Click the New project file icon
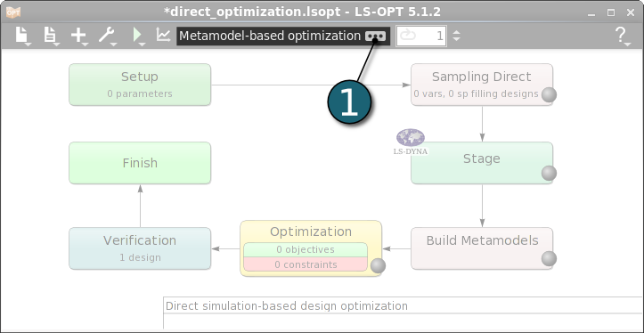The height and width of the screenshot is (333, 644). [22, 36]
